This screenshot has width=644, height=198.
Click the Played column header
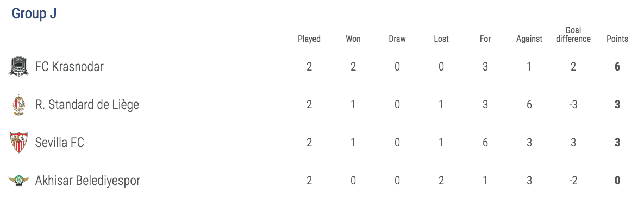pyautogui.click(x=309, y=39)
